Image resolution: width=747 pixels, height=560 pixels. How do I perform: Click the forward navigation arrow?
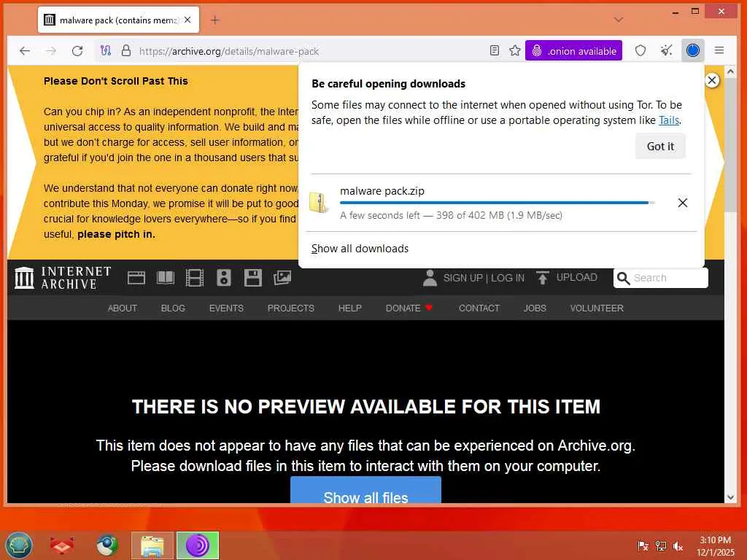(51, 51)
